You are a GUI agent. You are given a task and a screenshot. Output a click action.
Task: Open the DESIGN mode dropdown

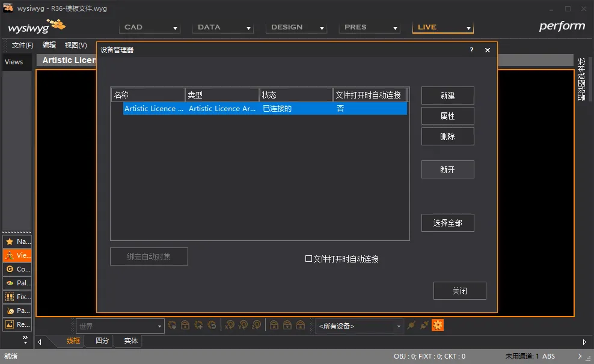(296, 27)
